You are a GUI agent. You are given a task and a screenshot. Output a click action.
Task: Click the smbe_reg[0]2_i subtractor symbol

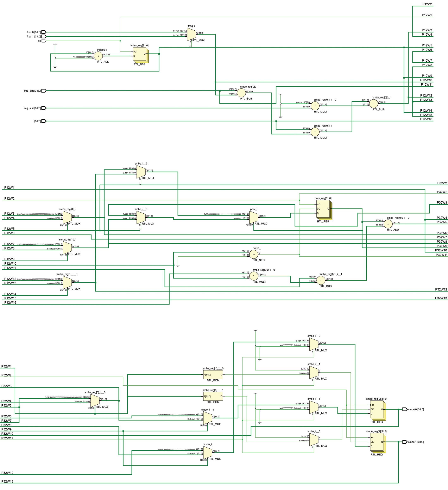point(241,93)
